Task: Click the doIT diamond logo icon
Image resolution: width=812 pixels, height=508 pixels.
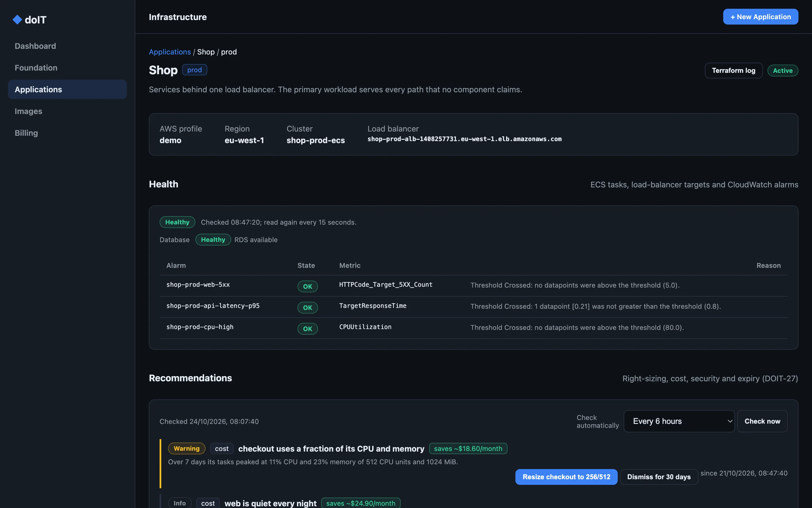Action: [x=17, y=20]
